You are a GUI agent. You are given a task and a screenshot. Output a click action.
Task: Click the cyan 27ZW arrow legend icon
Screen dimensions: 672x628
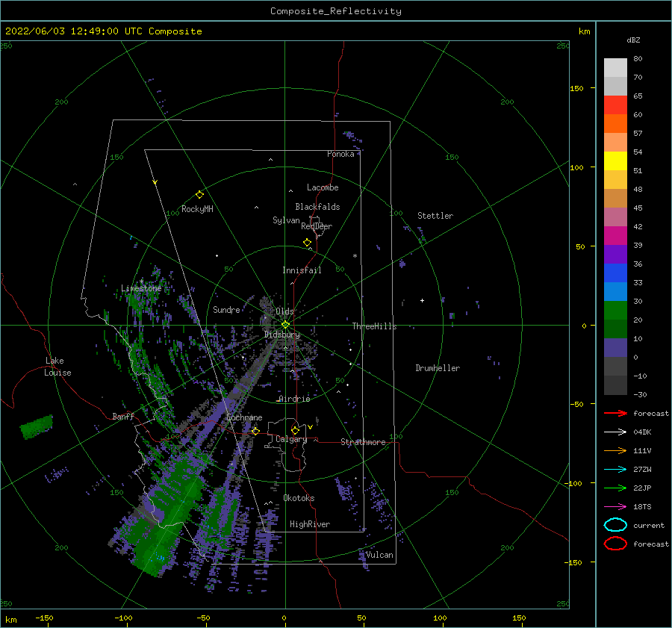click(615, 470)
